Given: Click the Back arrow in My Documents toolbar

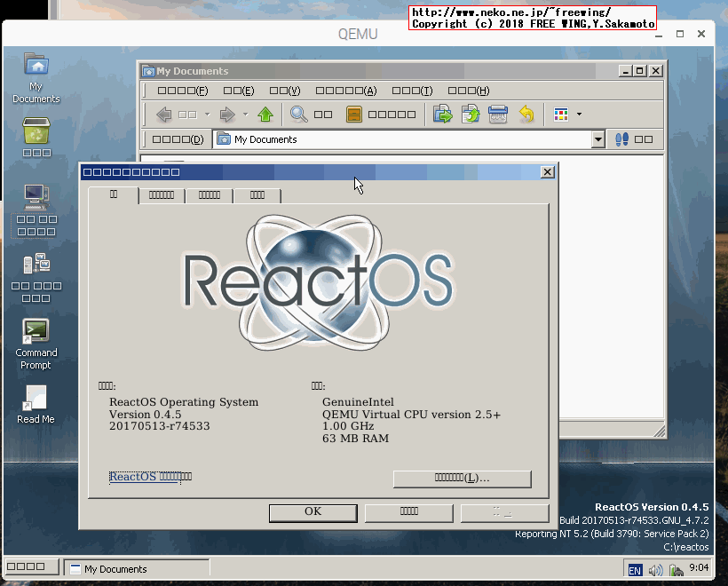Looking at the screenshot, I should pos(163,115).
